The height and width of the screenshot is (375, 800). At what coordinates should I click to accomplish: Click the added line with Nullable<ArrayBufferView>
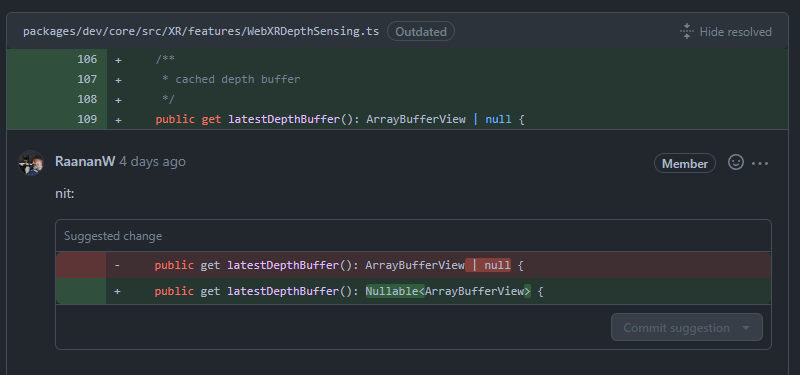click(413, 291)
